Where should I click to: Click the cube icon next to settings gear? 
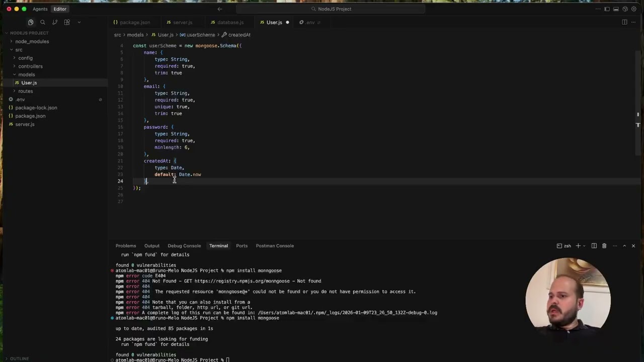click(625, 9)
